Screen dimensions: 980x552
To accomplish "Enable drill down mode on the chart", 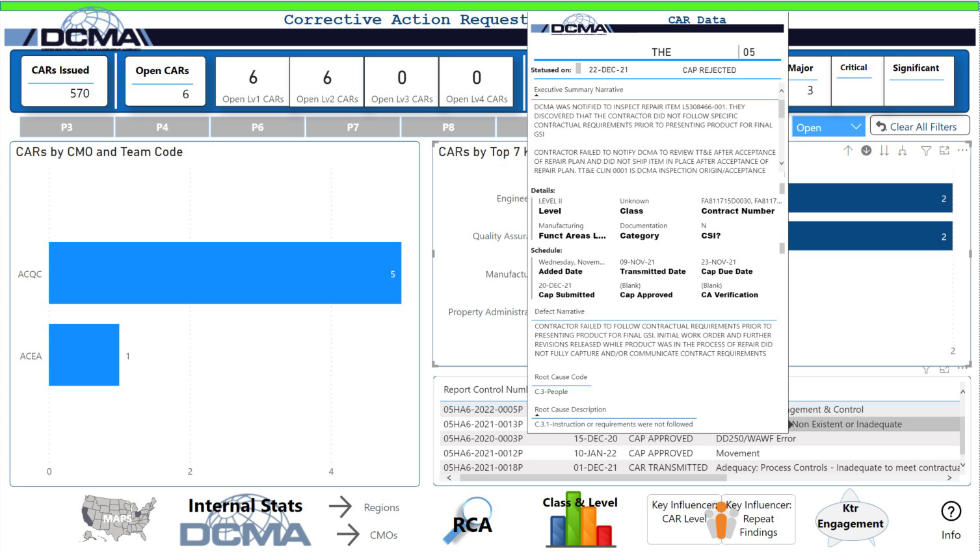I will pos(866,150).
